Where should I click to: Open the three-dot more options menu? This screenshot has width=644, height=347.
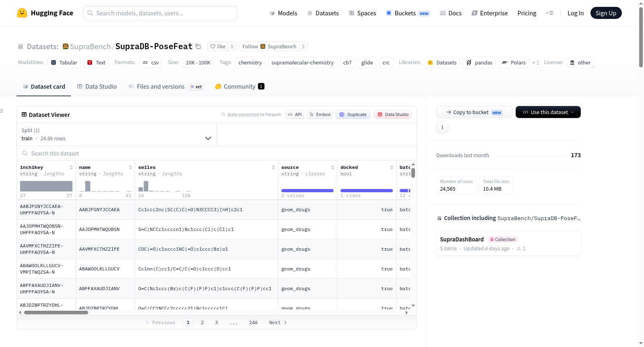(x=442, y=127)
